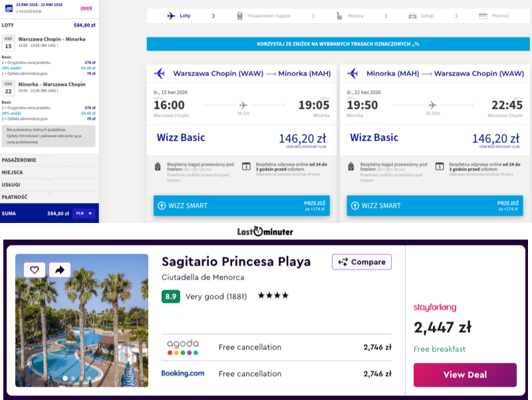Open the PLN currency dropdown
This screenshot has height=400, width=532.
(x=84, y=214)
